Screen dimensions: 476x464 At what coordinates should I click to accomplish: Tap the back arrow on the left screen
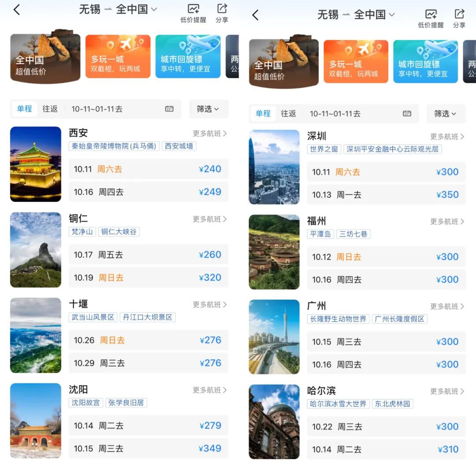click(17, 10)
